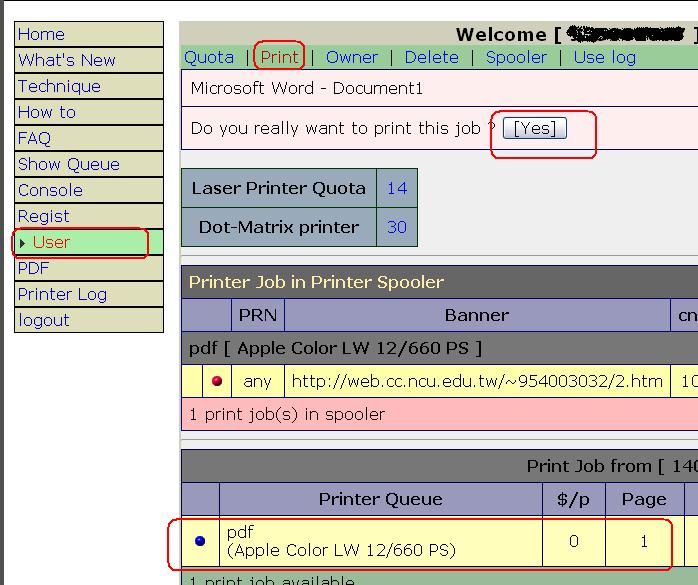This screenshot has height=585, width=698.
Task: Navigate to Home in sidebar
Action: click(41, 34)
